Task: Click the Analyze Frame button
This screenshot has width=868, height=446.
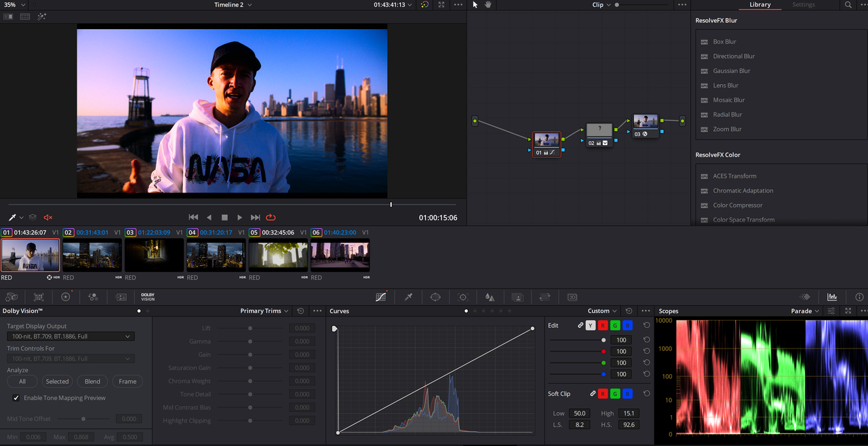Action: (127, 382)
